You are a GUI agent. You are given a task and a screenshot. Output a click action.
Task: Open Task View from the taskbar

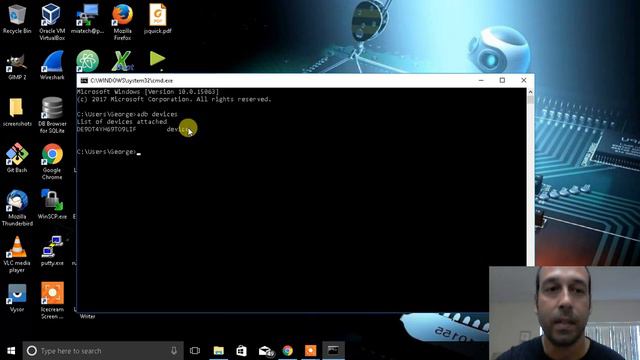coord(195,351)
